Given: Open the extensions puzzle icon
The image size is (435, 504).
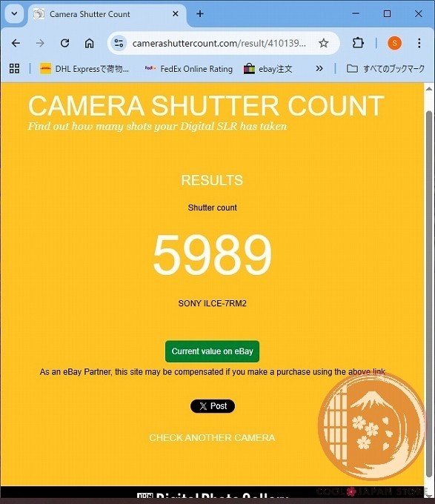Looking at the screenshot, I should (358, 43).
